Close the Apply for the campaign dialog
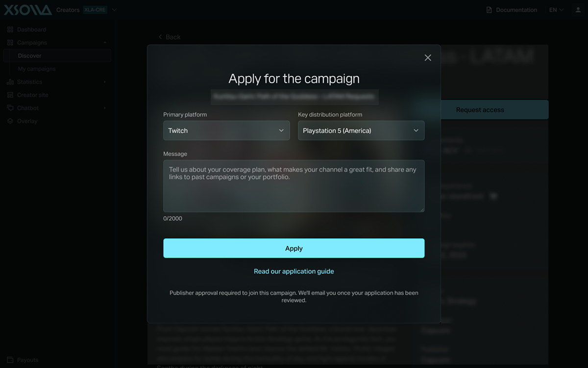Screen dimensions: 588x368 point(428,58)
